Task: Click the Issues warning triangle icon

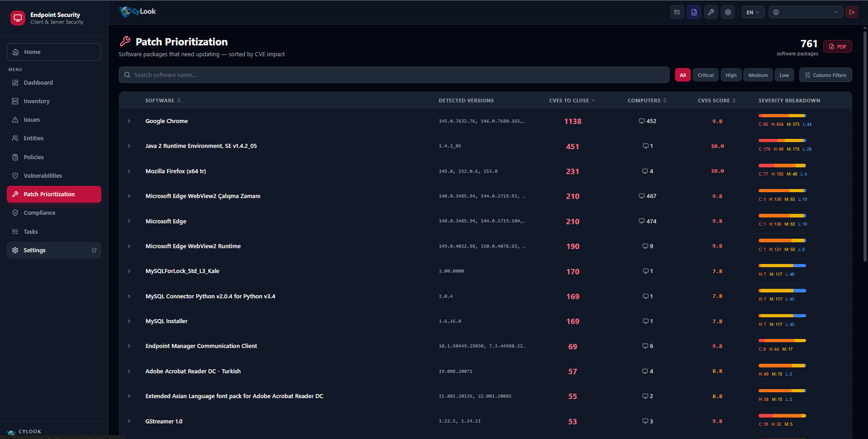Action: pyautogui.click(x=15, y=120)
